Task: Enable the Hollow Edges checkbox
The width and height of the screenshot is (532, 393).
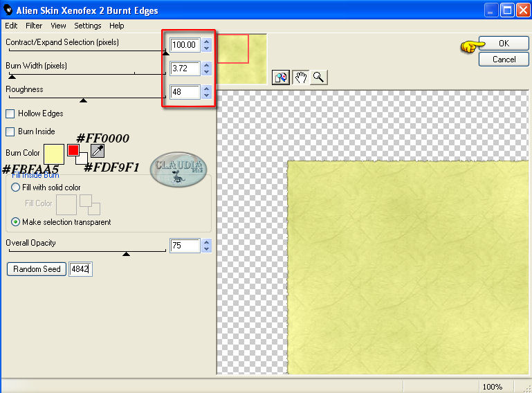Action: 10,113
